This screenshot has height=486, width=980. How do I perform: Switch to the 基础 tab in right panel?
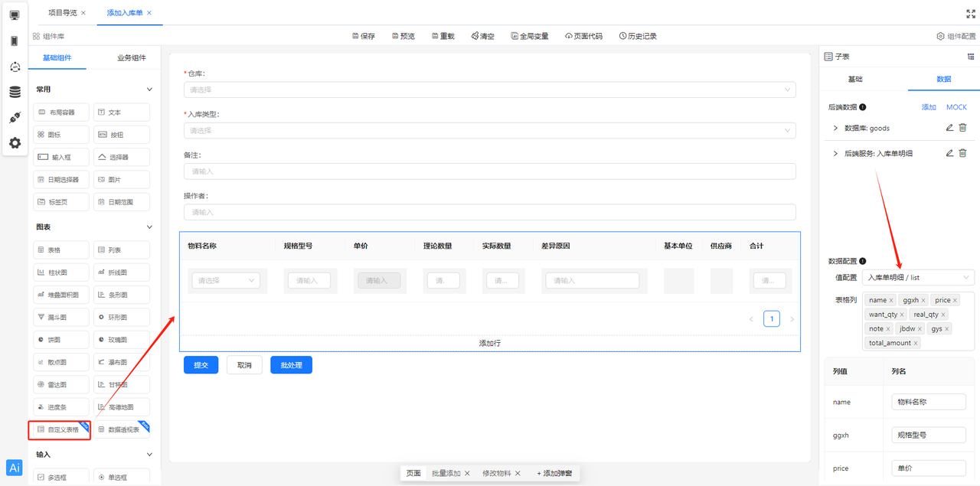855,78
